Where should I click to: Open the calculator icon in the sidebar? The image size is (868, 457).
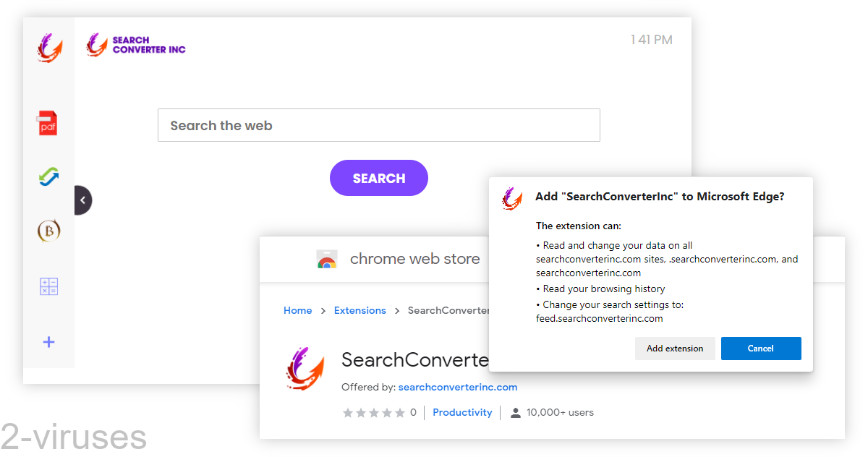(48, 286)
